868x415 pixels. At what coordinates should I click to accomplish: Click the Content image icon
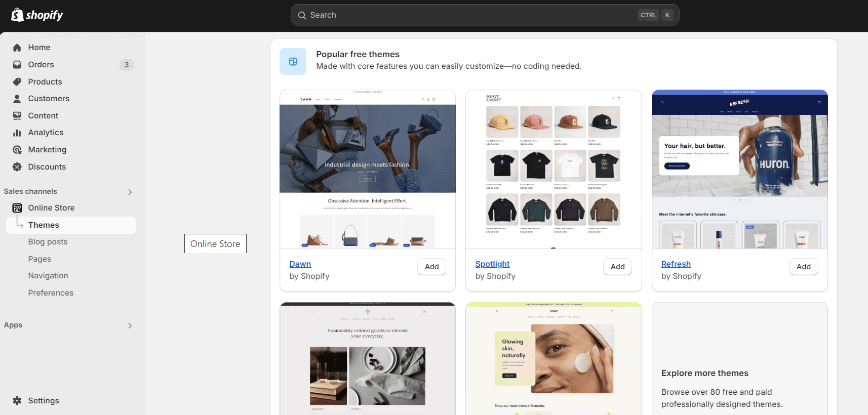click(17, 116)
